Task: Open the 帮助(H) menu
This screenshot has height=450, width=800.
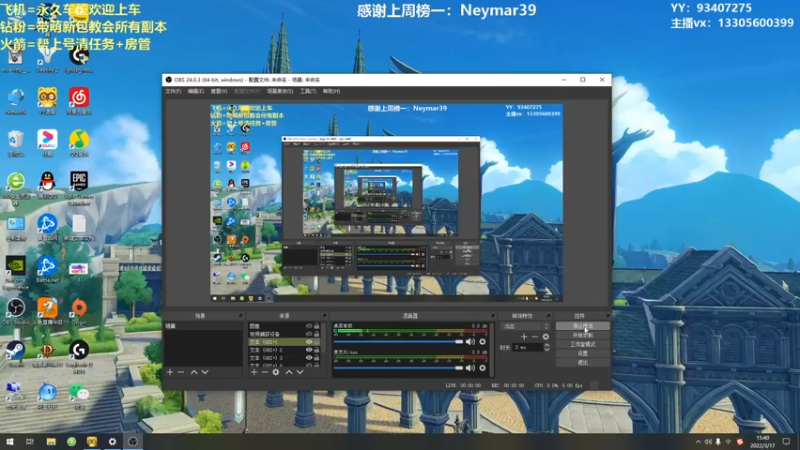Action: pyautogui.click(x=331, y=91)
